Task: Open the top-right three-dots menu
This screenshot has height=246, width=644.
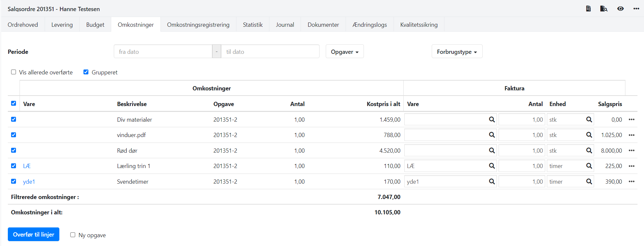Action: click(636, 9)
